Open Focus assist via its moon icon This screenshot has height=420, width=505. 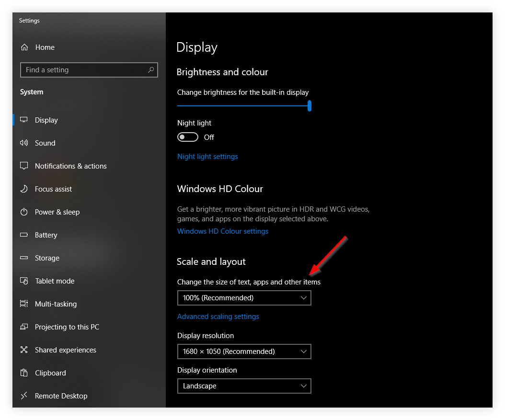click(x=24, y=189)
